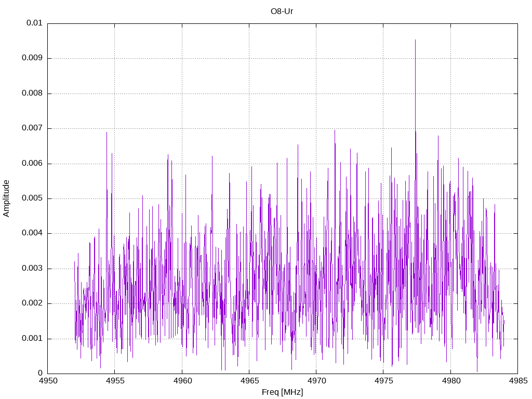Click the 0.006 y-axis tick label
This screenshot has width=532, height=399.
click(32, 164)
